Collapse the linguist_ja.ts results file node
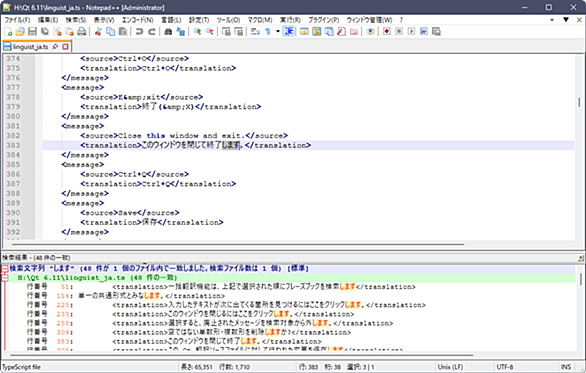This screenshot has height=373, width=586. (5, 278)
